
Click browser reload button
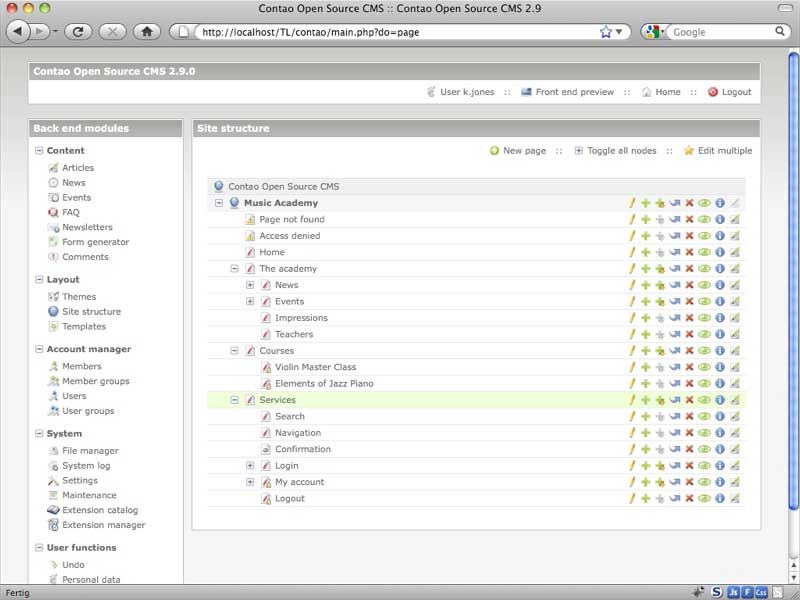point(78,32)
